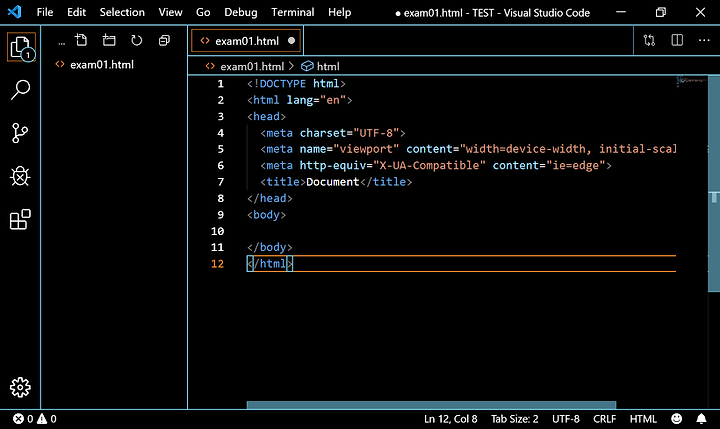Click line number 12 in gutter
Image resolution: width=720 pixels, height=429 pixels.
(x=217, y=264)
